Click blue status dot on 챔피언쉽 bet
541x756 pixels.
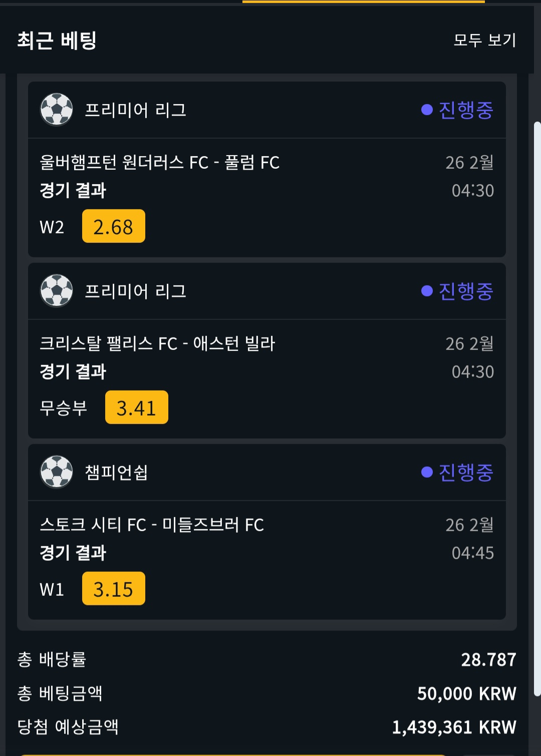pos(427,472)
